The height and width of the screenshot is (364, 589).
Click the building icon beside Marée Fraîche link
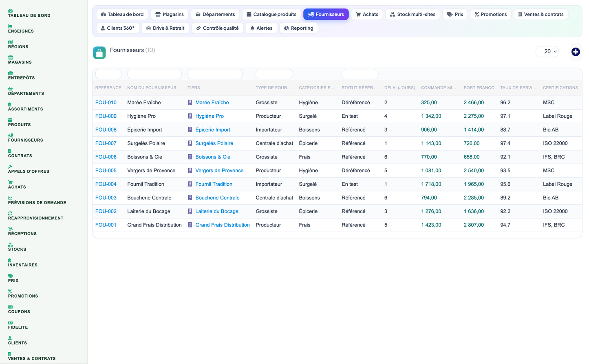tap(190, 103)
